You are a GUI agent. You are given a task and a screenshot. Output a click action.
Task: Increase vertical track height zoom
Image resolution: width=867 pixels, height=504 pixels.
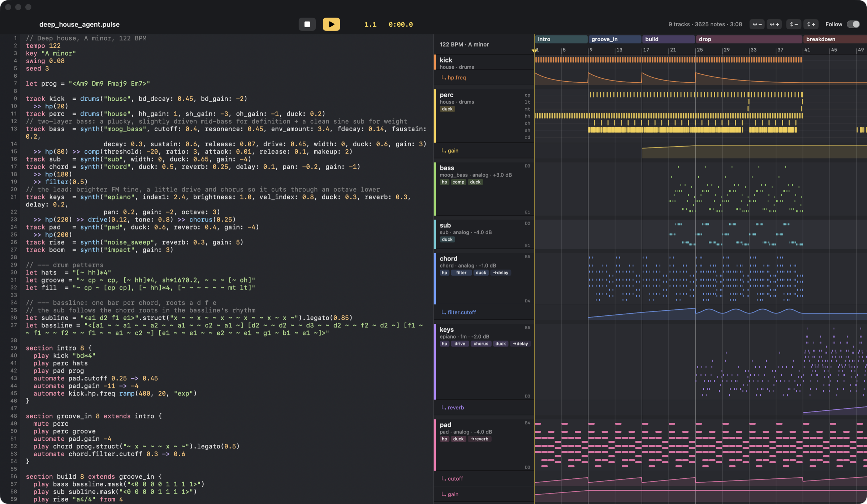(x=811, y=24)
